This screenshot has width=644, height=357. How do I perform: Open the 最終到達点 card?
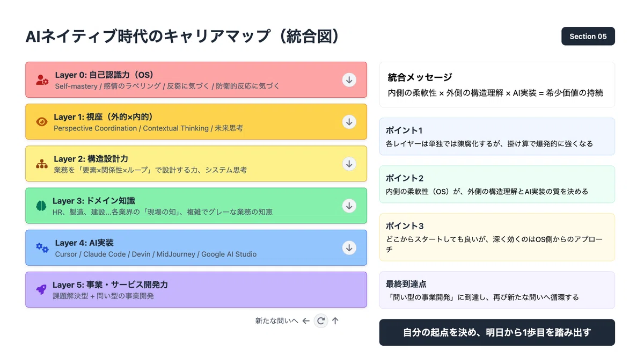point(497,290)
